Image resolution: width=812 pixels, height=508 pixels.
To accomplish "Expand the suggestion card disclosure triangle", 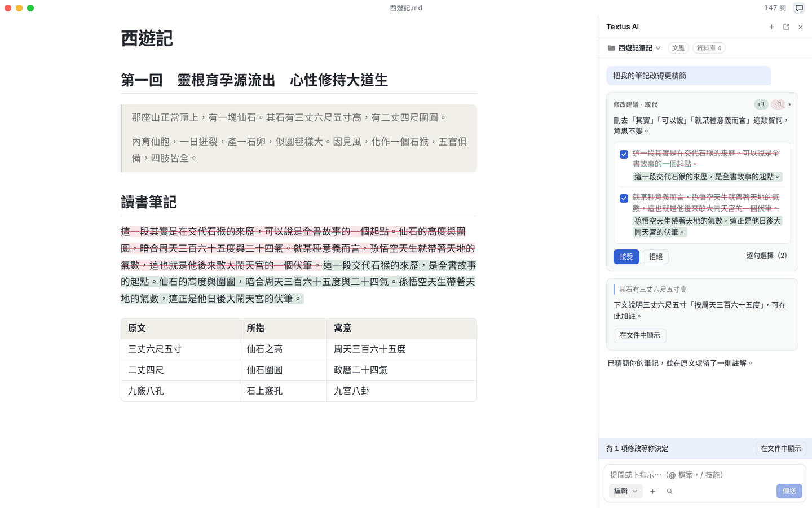I will (x=790, y=104).
